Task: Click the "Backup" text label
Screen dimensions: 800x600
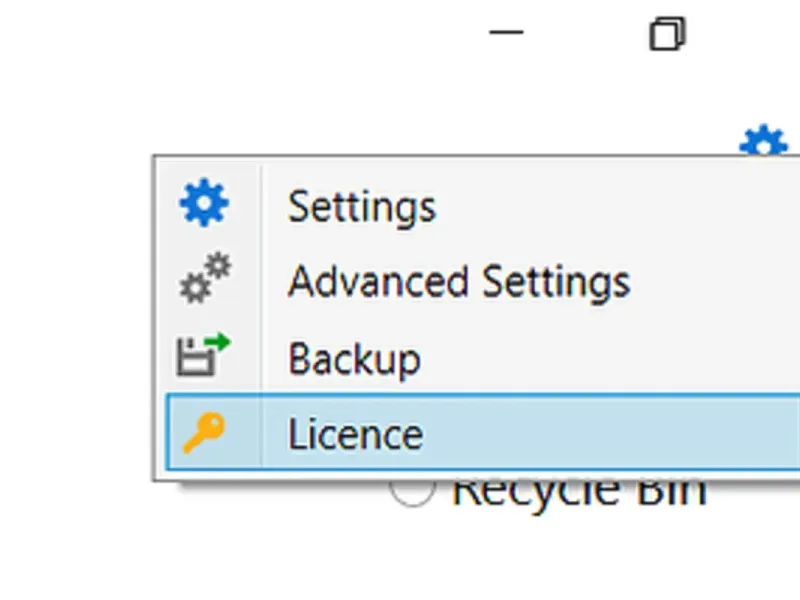Action: 354,358
